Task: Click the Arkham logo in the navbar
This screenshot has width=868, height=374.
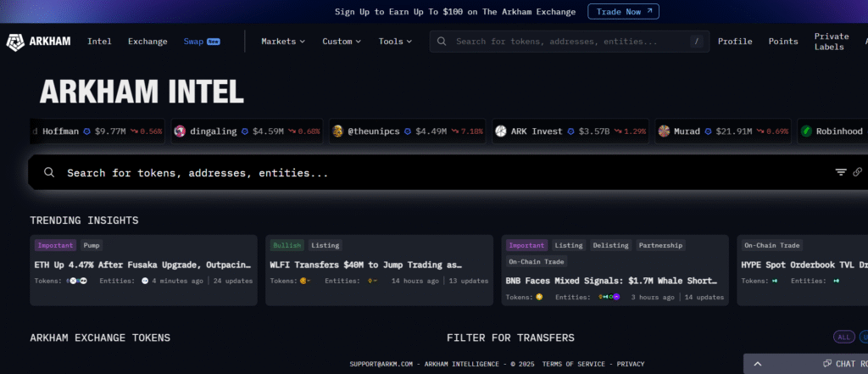Action: [x=38, y=42]
